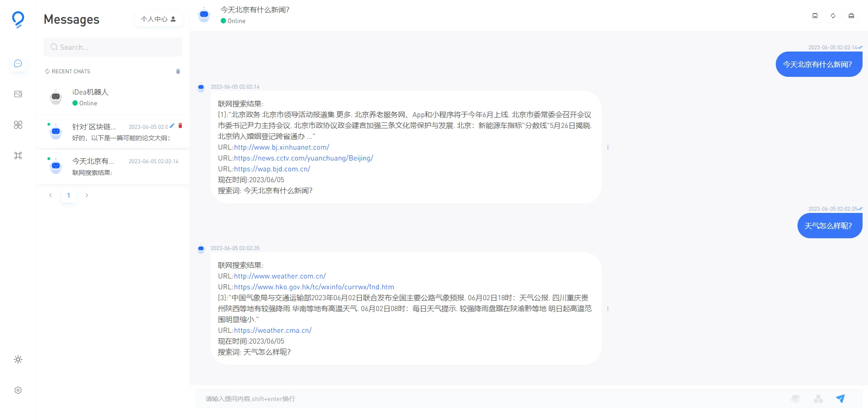Open the www.weather.com.cn link
The width and height of the screenshot is (868, 420).
point(280,276)
